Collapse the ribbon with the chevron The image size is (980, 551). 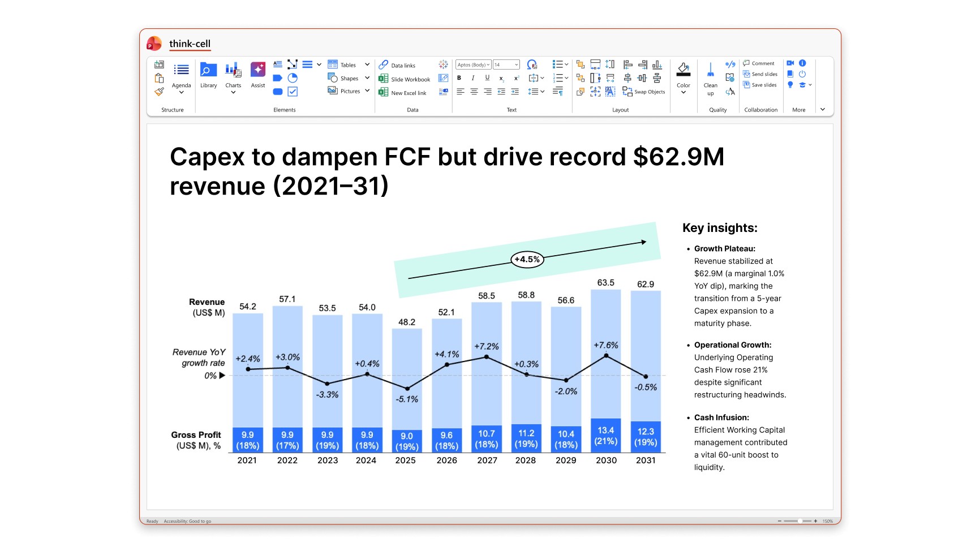[x=823, y=109]
